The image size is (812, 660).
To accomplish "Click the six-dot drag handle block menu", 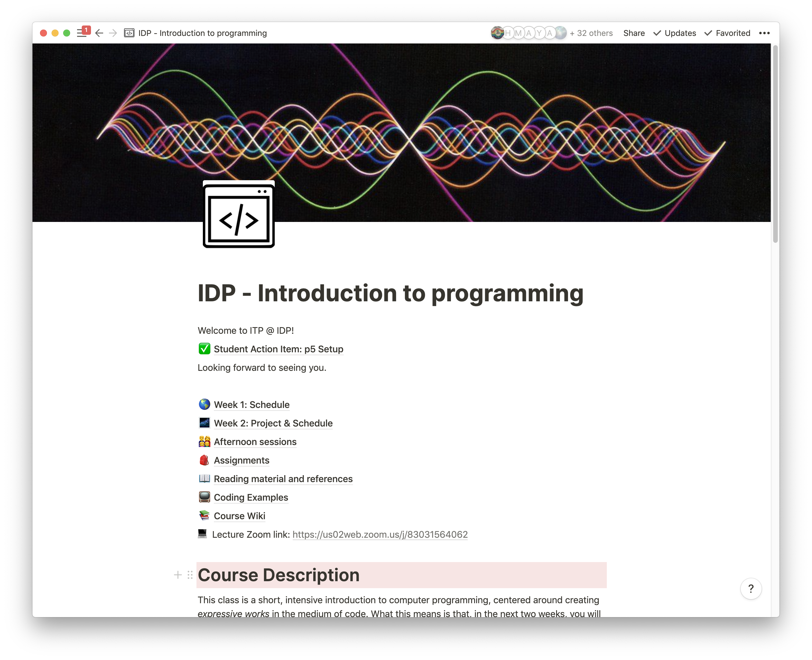I will pos(190,575).
